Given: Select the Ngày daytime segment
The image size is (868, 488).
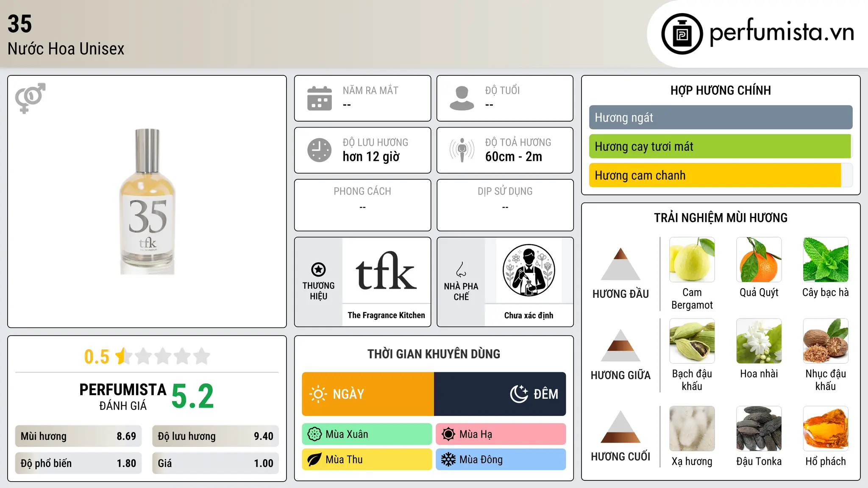Looking at the screenshot, I should click(x=368, y=394).
